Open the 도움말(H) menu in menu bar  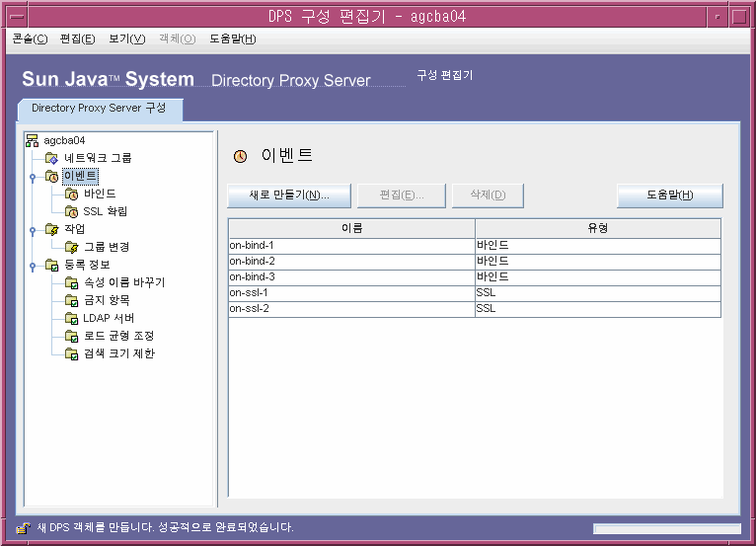(x=232, y=39)
